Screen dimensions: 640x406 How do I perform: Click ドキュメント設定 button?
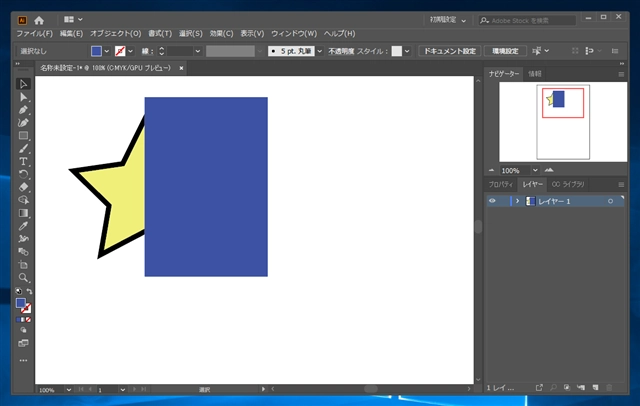coord(450,51)
